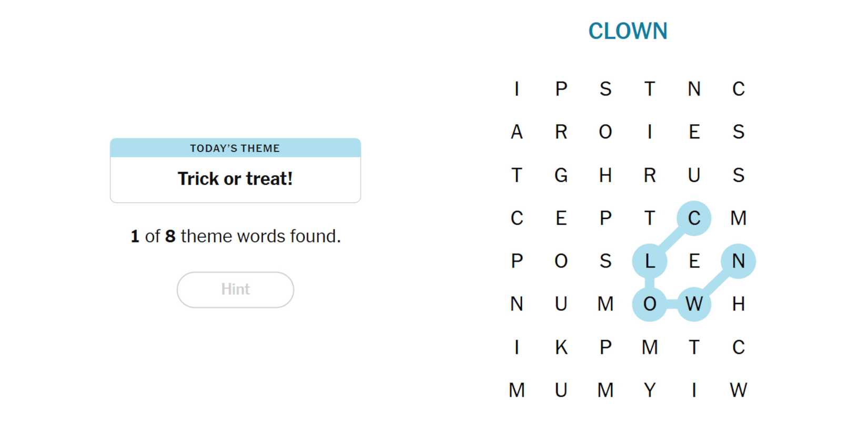868x434 pixels.
Task: Click the "Trick or treat!" theme card
Action: click(235, 170)
